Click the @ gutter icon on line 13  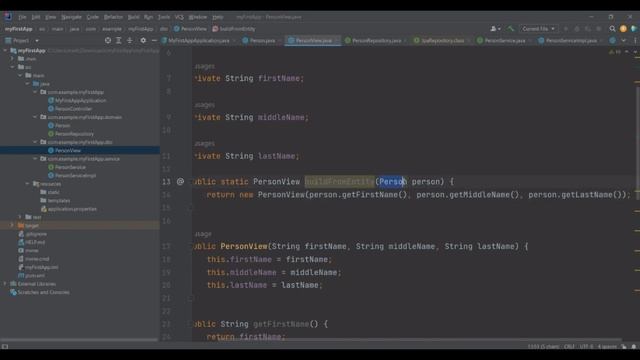180,182
